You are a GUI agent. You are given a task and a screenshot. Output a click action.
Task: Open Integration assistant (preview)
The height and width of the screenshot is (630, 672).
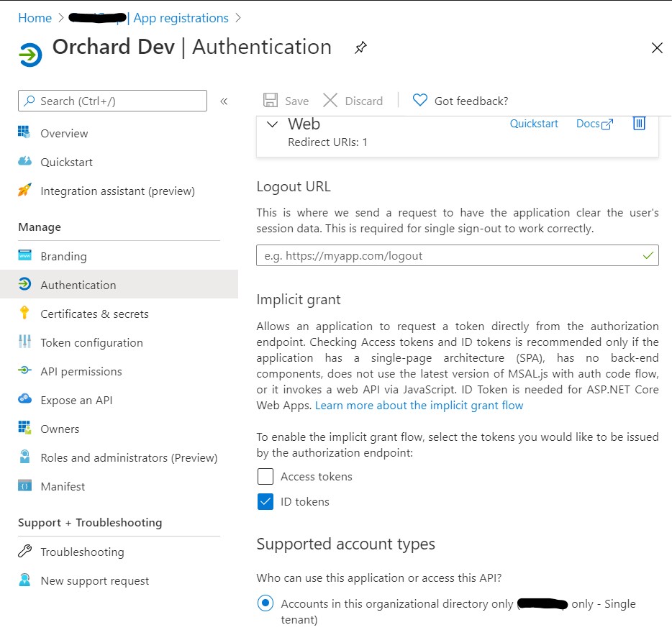coord(119,191)
